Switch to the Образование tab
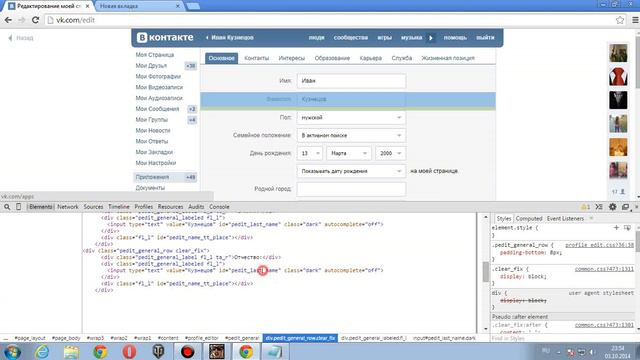 click(332, 58)
